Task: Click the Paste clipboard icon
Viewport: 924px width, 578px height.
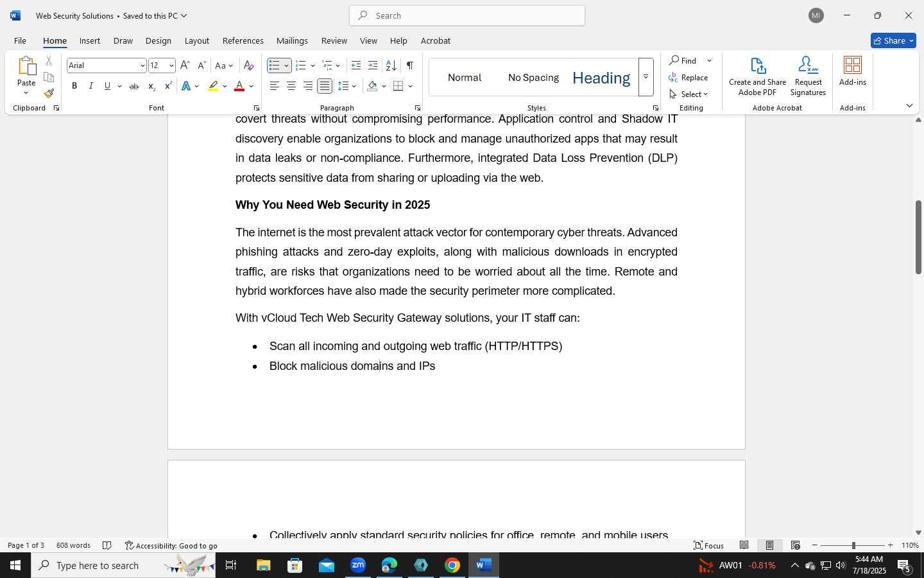Action: tap(26, 66)
